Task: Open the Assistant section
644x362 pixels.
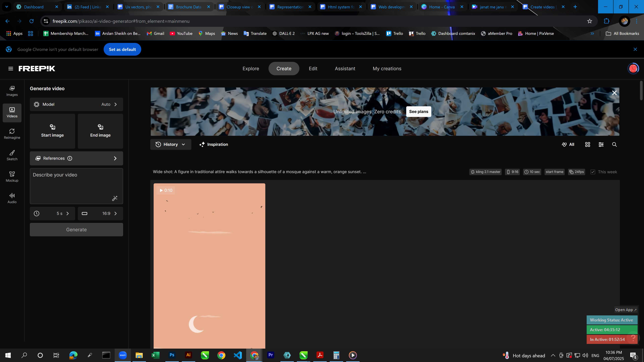Action: [345, 68]
